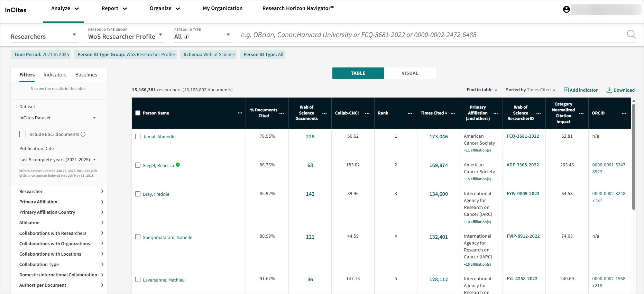The image size is (644, 294).
Task: Open the Report menu
Action: pyautogui.click(x=114, y=8)
